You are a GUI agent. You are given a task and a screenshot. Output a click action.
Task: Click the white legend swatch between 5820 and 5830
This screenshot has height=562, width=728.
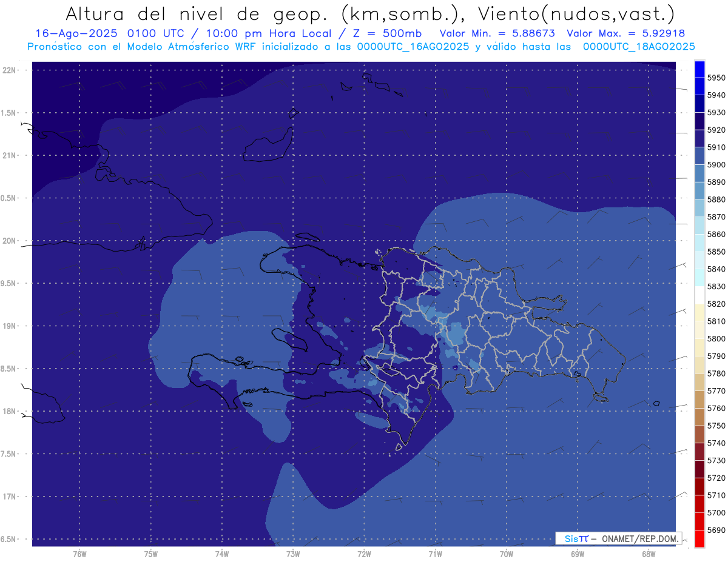coord(699,295)
